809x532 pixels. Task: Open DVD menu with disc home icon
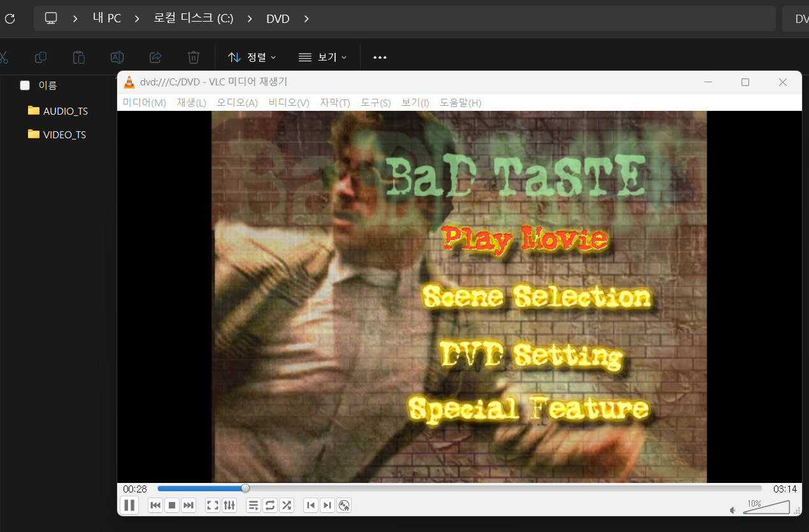[344, 505]
